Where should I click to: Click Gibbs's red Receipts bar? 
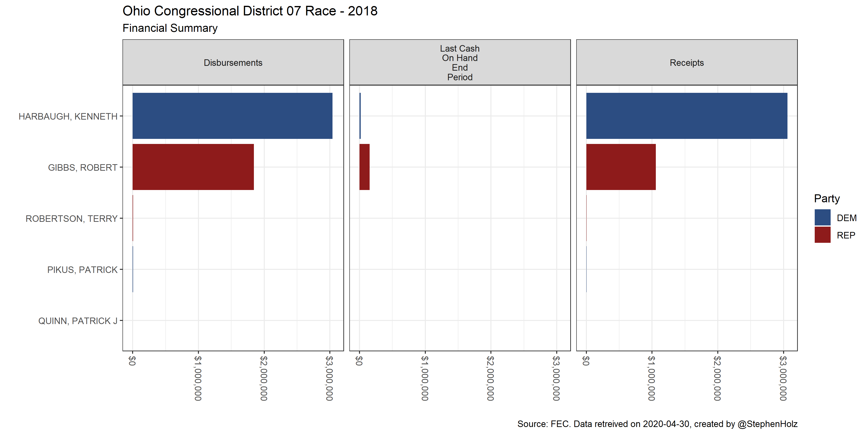click(621, 167)
